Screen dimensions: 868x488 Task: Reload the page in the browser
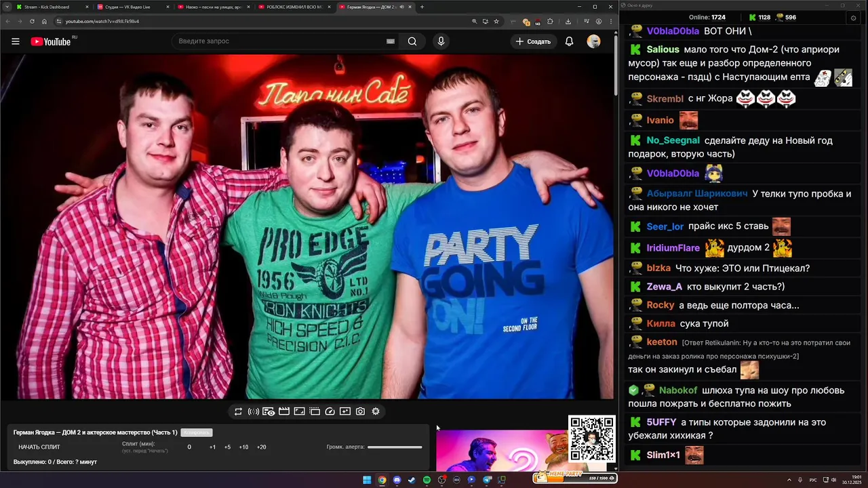32,21
